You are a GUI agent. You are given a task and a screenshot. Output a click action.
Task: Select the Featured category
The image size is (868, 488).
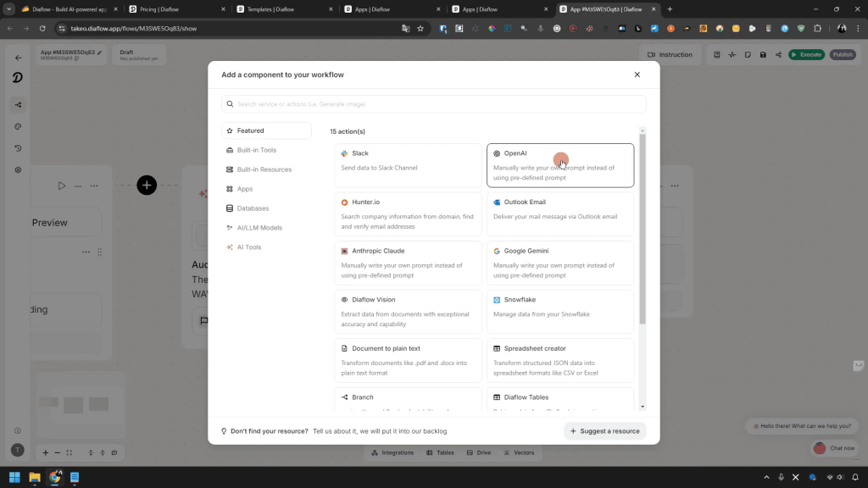coord(266,130)
